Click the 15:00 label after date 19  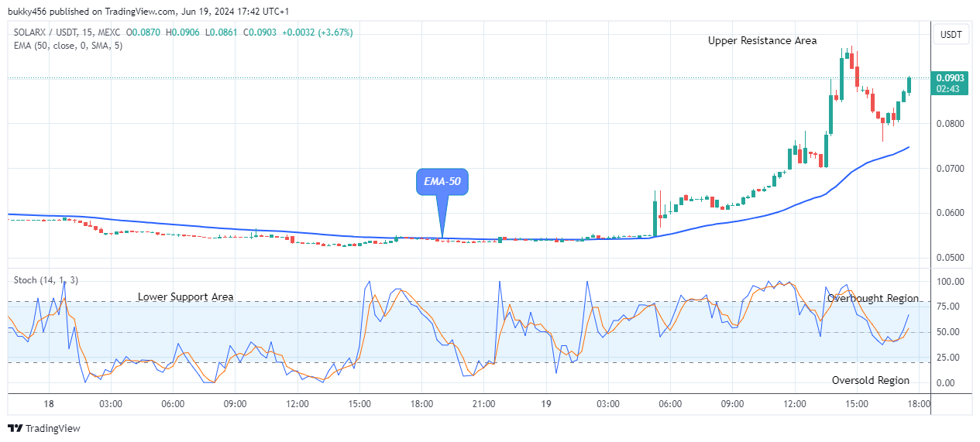click(x=856, y=404)
